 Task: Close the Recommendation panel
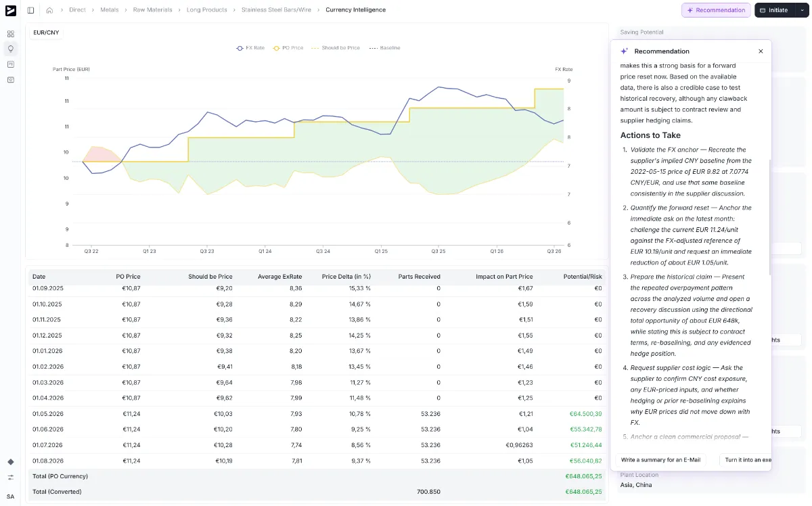point(761,51)
